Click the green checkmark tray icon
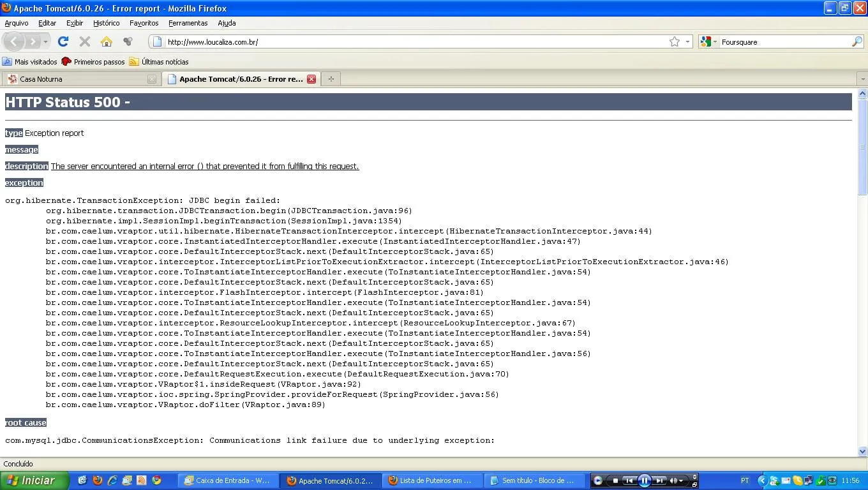The width and height of the screenshot is (868, 490). (x=821, y=480)
